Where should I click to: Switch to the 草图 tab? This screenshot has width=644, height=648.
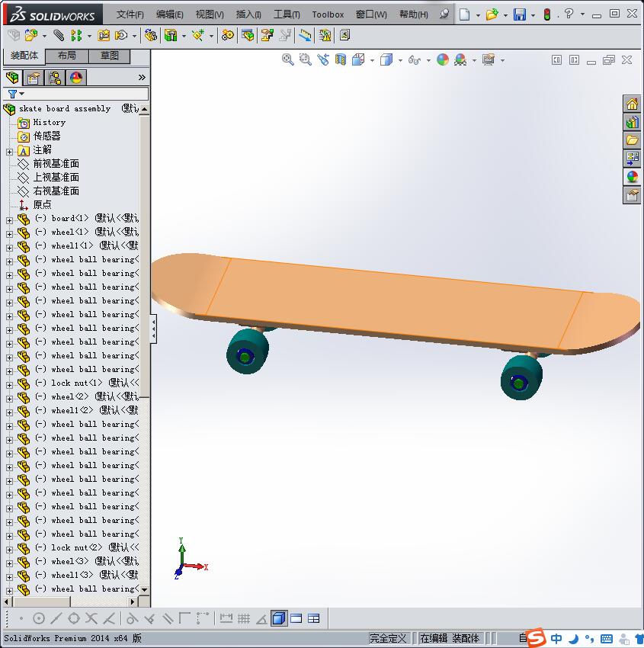(109, 56)
